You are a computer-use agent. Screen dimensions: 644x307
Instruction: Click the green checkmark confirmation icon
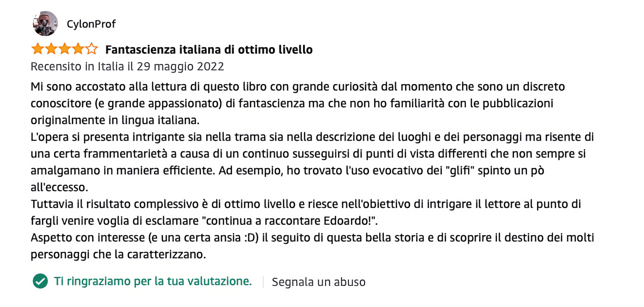(40, 281)
